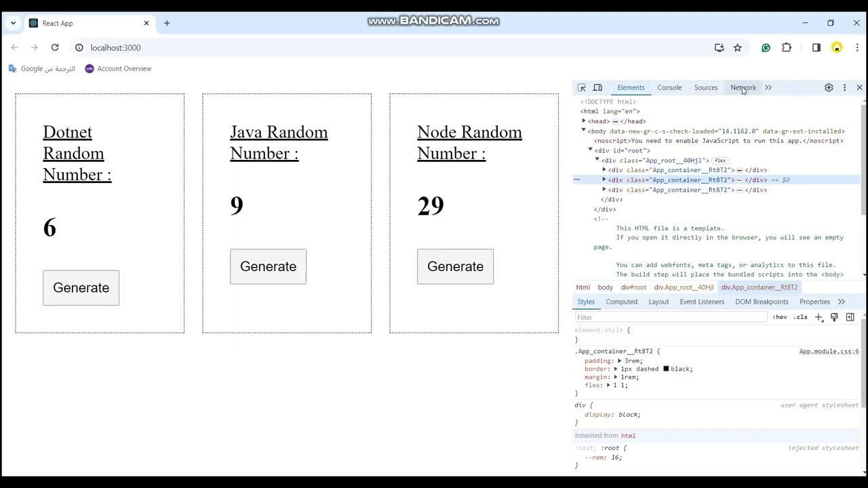Open the Grammarly extension icon

point(766,47)
